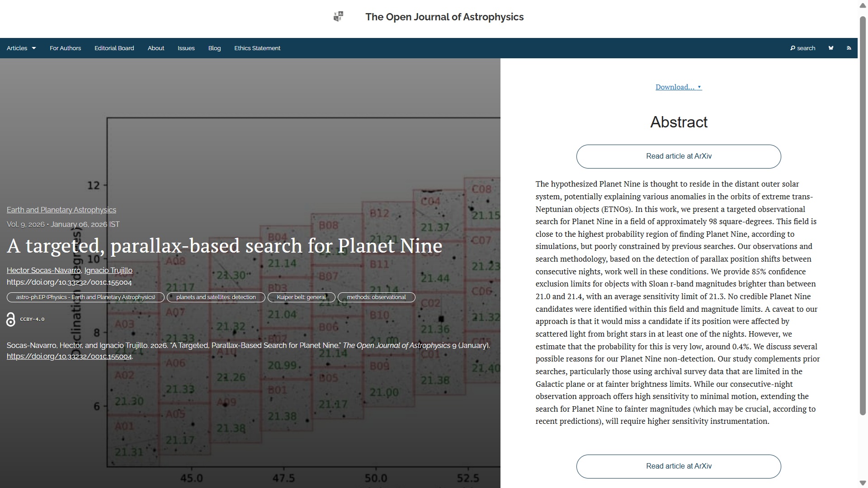Click The Open Journal of Astrophysics title

pyautogui.click(x=444, y=17)
